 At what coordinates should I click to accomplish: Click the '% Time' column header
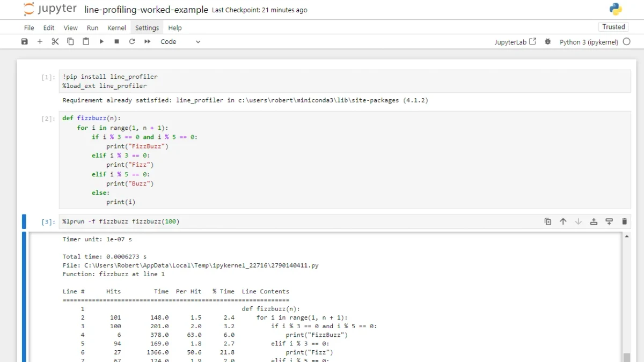[x=223, y=292]
